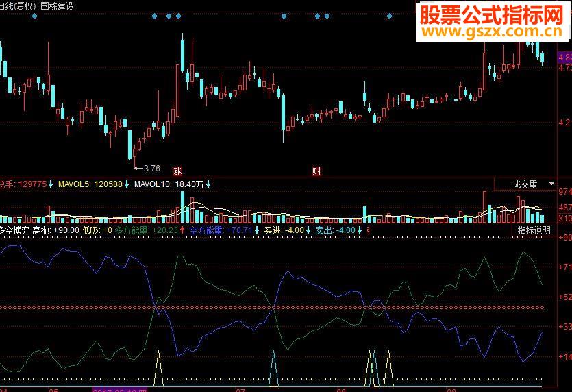This screenshot has height=392, width=572.
Task: Click the +33 level on indicator axis
Action: pyautogui.click(x=565, y=327)
